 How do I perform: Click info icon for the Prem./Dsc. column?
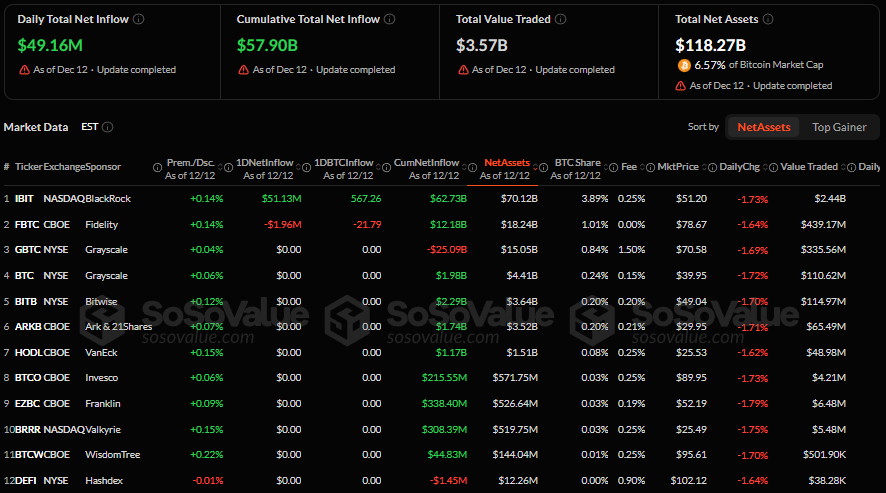click(228, 168)
